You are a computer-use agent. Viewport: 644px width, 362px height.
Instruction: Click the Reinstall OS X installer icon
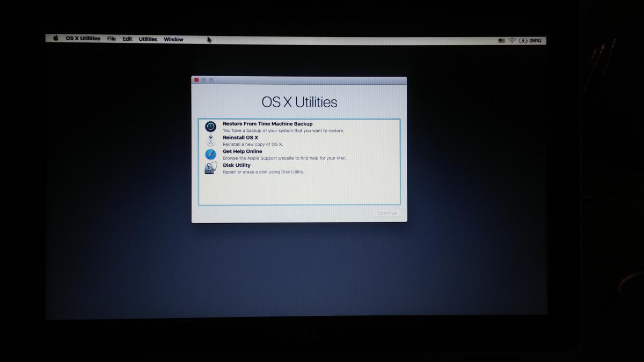[210, 141]
